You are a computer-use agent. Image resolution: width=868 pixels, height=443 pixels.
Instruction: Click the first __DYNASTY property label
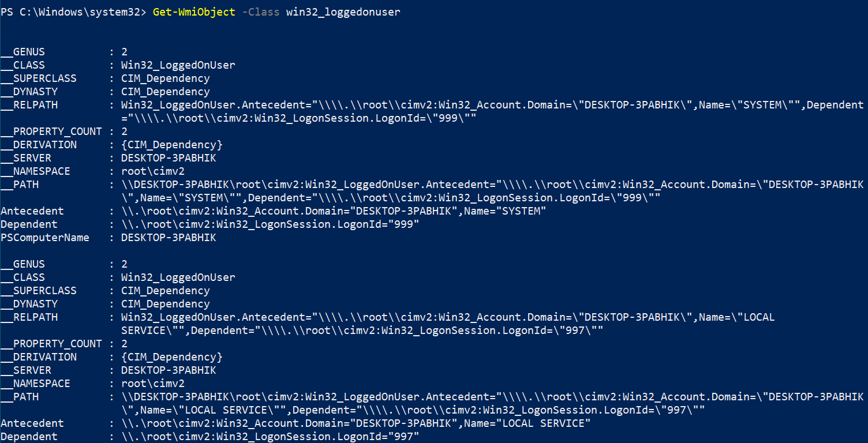[x=29, y=92]
